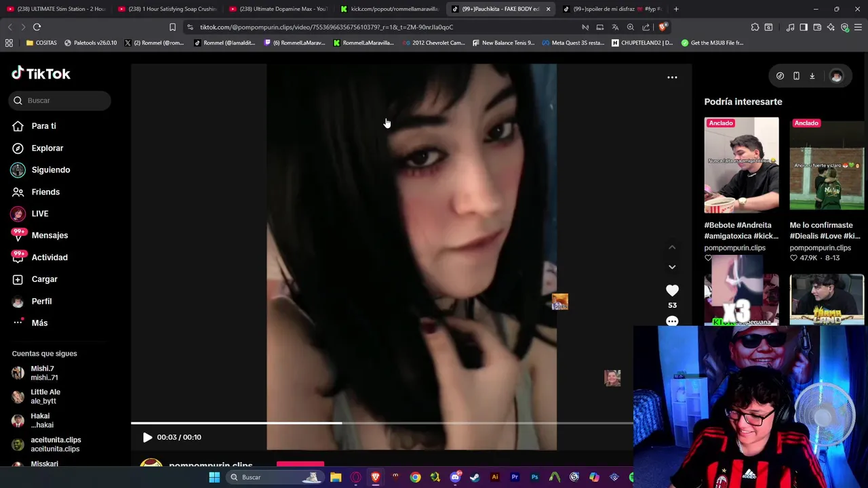Go forward with the browser forward arrow
Image resolution: width=868 pixels, height=488 pixels.
point(23,27)
